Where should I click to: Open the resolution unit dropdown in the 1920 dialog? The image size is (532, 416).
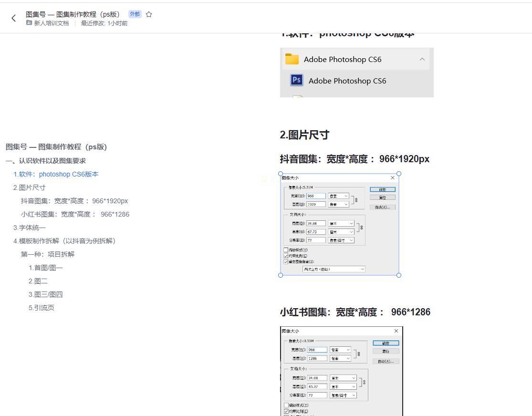pyautogui.click(x=341, y=240)
